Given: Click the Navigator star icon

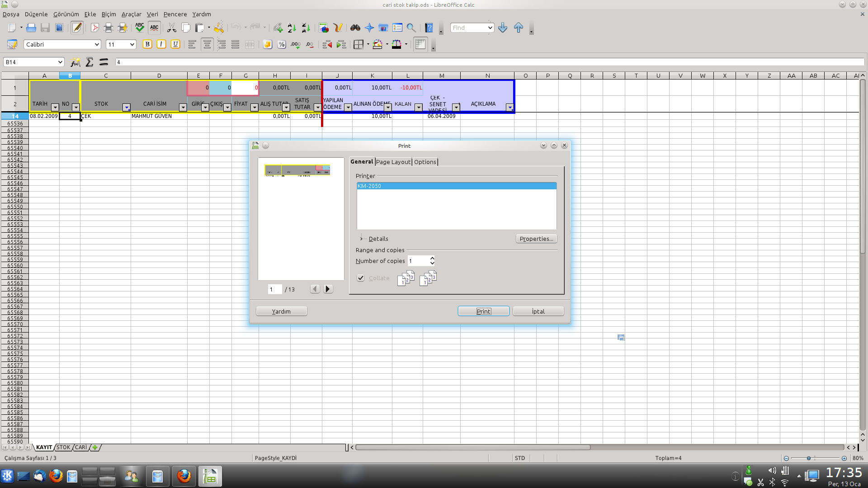Looking at the screenshot, I should click(369, 28).
